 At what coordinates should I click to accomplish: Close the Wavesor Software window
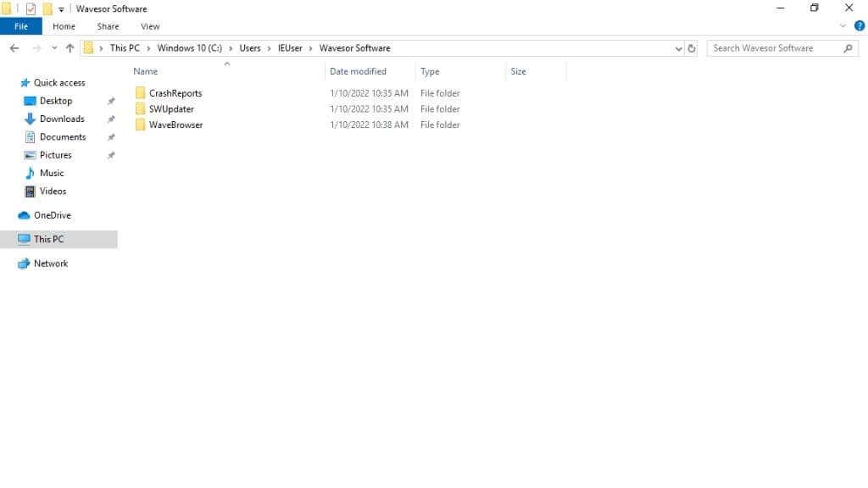point(849,8)
